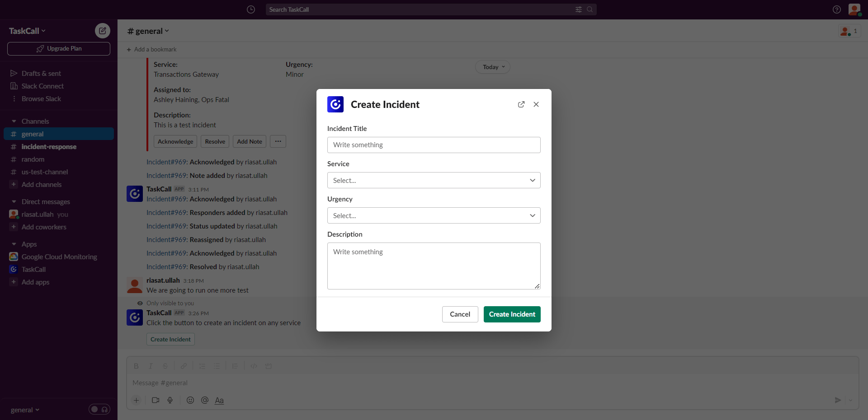Toggle the Aa formatting toolbar
The height and width of the screenshot is (420, 868).
tap(219, 400)
